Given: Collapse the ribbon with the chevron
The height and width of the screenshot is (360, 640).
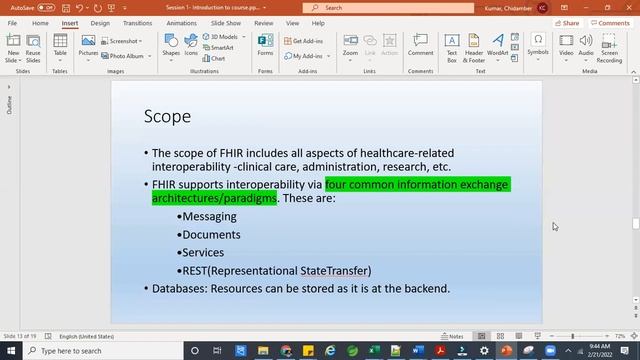Looking at the screenshot, I should (x=633, y=72).
